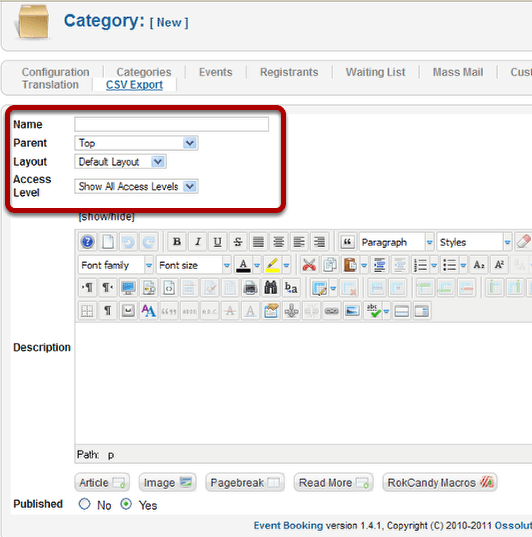Select Published Yes radio button
This screenshot has height=537, width=532.
126,504
